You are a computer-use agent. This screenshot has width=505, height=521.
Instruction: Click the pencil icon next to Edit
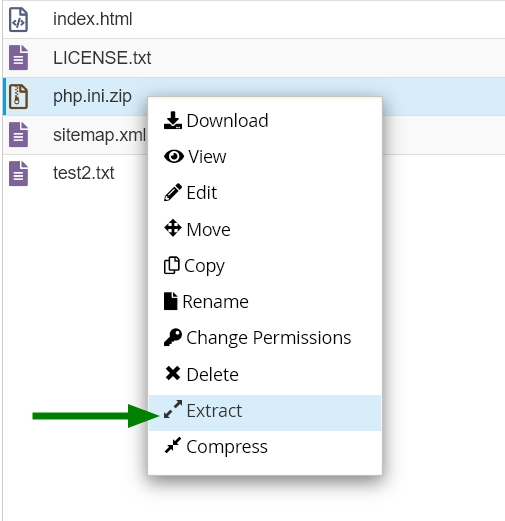(173, 192)
